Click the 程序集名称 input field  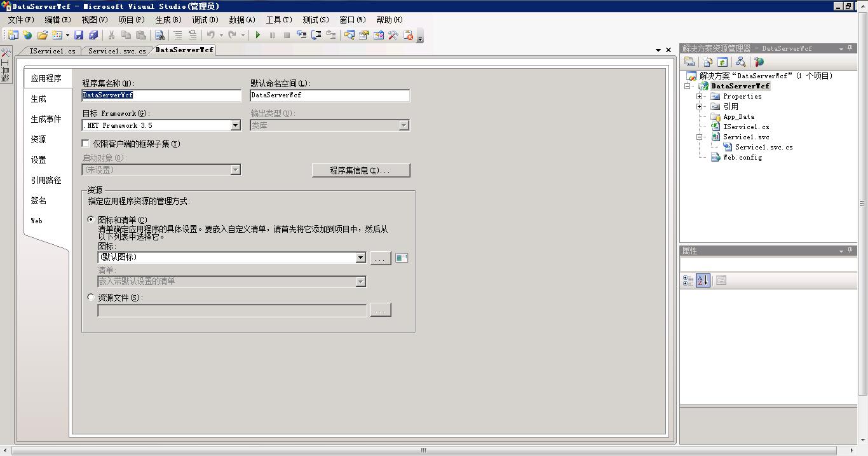(x=161, y=95)
